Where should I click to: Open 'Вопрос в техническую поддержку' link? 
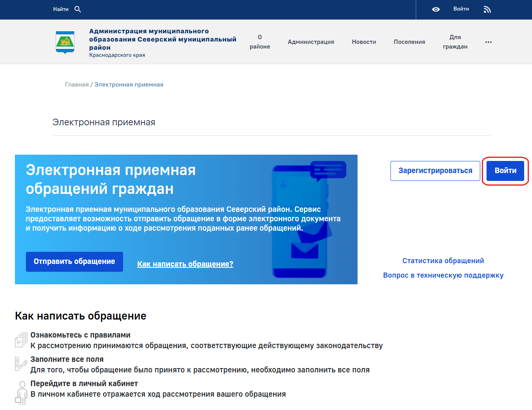coord(443,275)
